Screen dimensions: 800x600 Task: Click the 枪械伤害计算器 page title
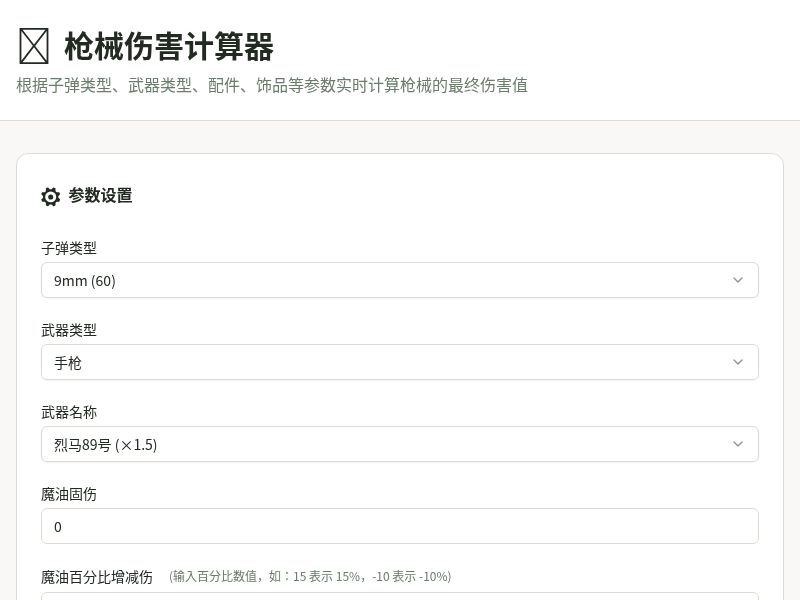pyautogui.click(x=169, y=47)
